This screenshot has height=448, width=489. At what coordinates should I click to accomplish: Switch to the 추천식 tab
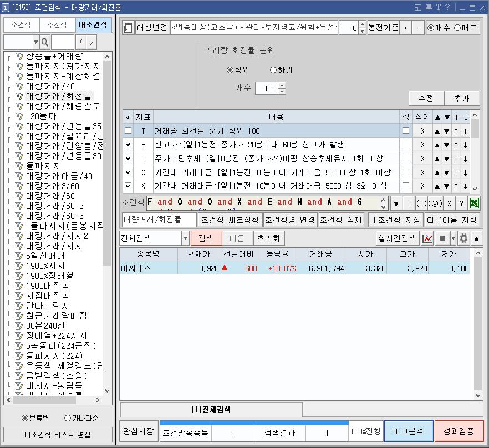point(57,25)
